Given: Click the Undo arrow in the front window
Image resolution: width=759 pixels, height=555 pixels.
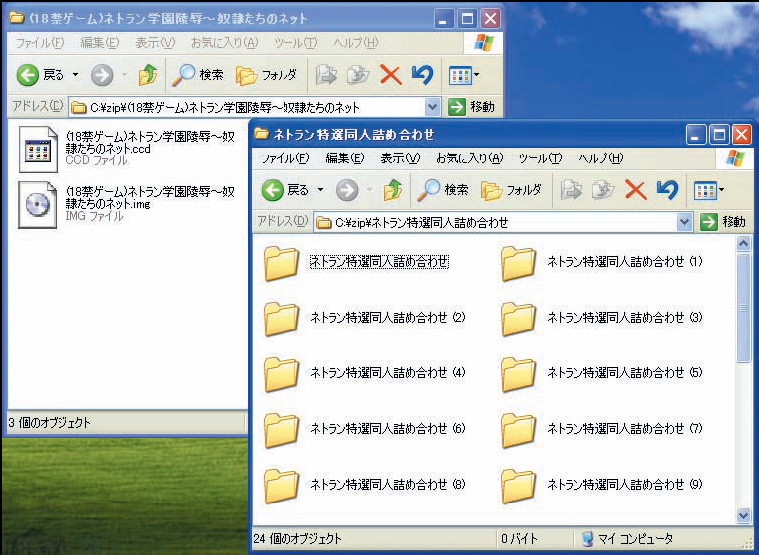Looking at the screenshot, I should pos(668,190).
